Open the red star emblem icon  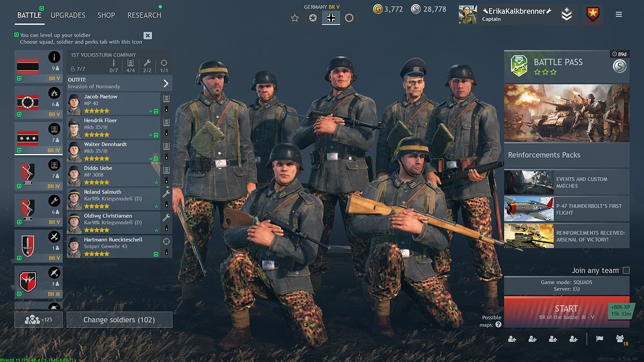[x=592, y=14]
